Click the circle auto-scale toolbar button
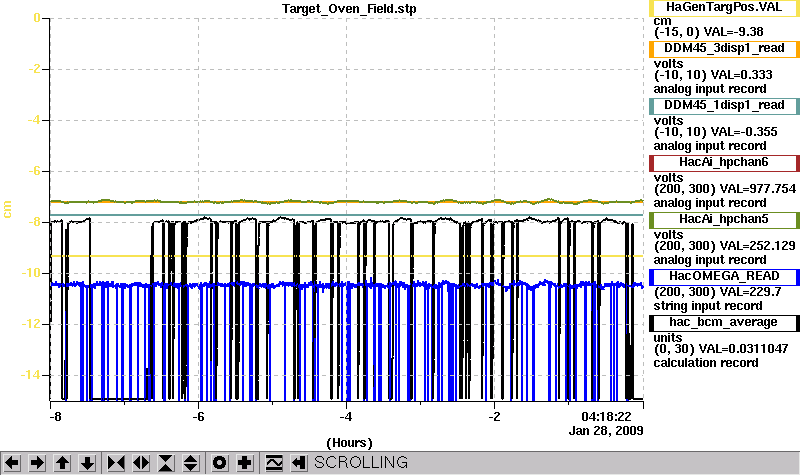This screenshot has width=800, height=475. tap(219, 463)
